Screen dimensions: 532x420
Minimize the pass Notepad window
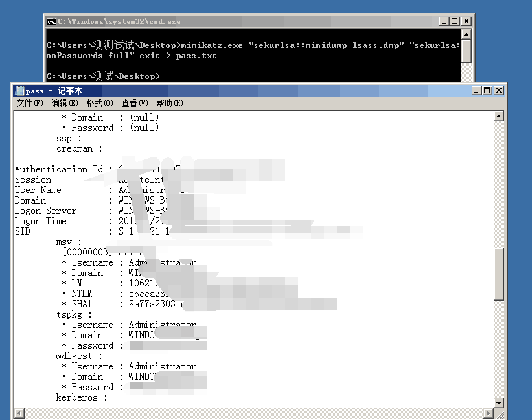click(476, 91)
